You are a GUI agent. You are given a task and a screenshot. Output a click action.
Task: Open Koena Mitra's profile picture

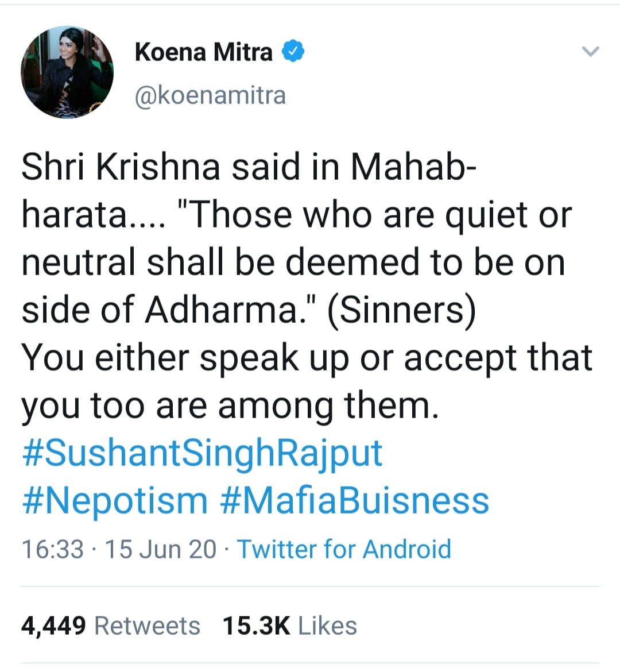click(x=67, y=72)
